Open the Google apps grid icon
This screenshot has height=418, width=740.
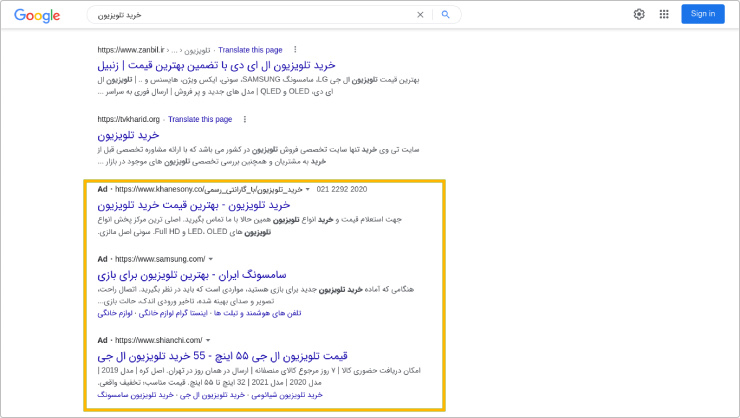[x=664, y=14]
